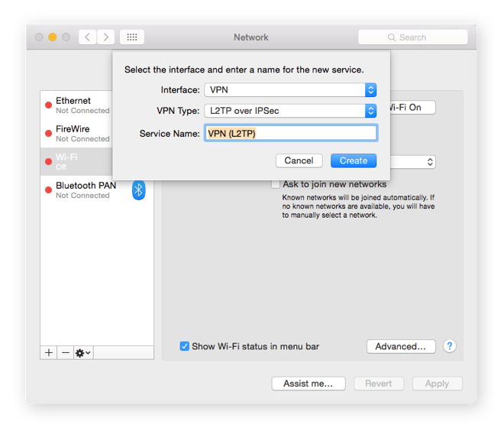Click the Search field in the toolbar
The width and height of the screenshot is (504, 431).
click(x=412, y=37)
